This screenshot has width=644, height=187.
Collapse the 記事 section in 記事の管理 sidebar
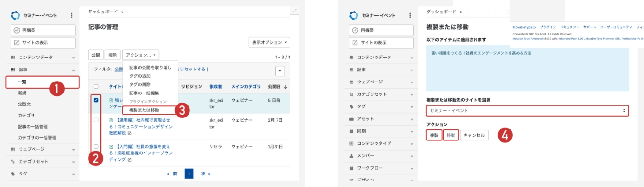click(x=74, y=70)
